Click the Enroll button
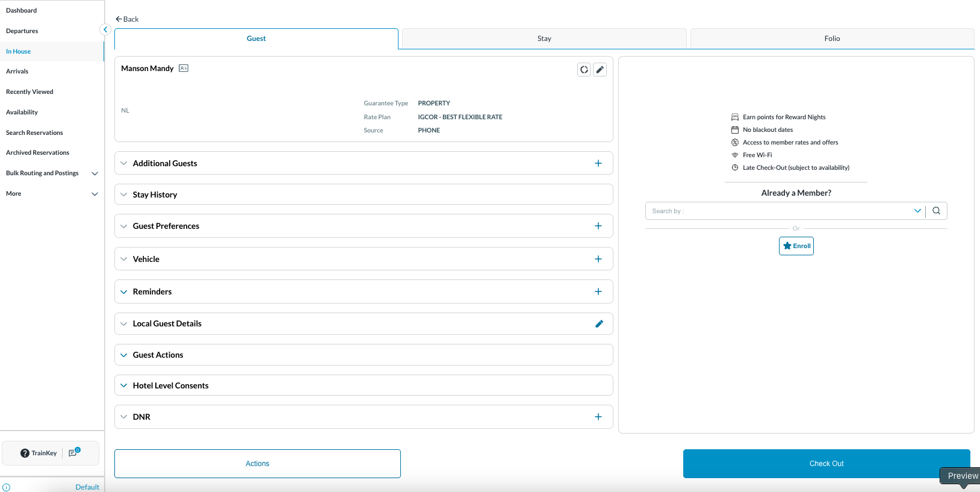 point(796,246)
